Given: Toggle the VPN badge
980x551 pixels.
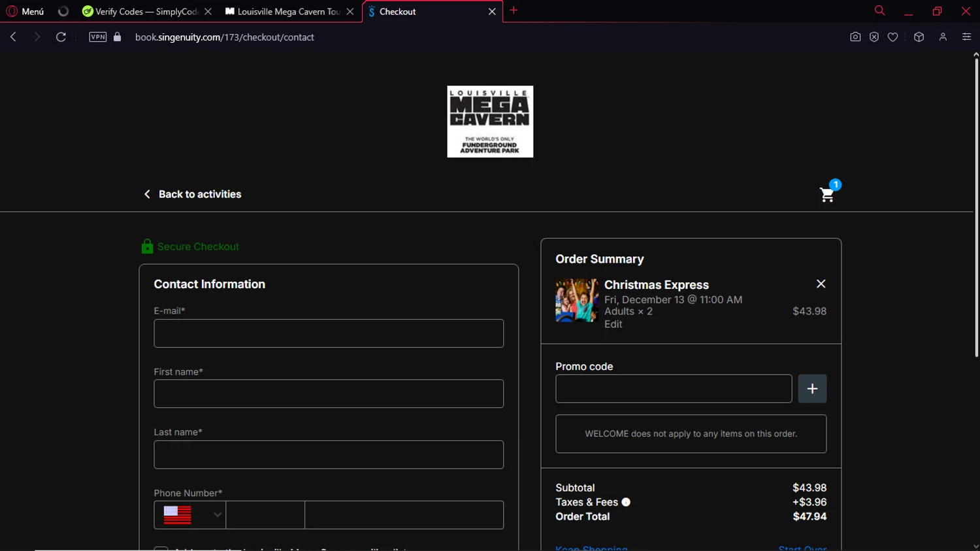Looking at the screenshot, I should 98,37.
